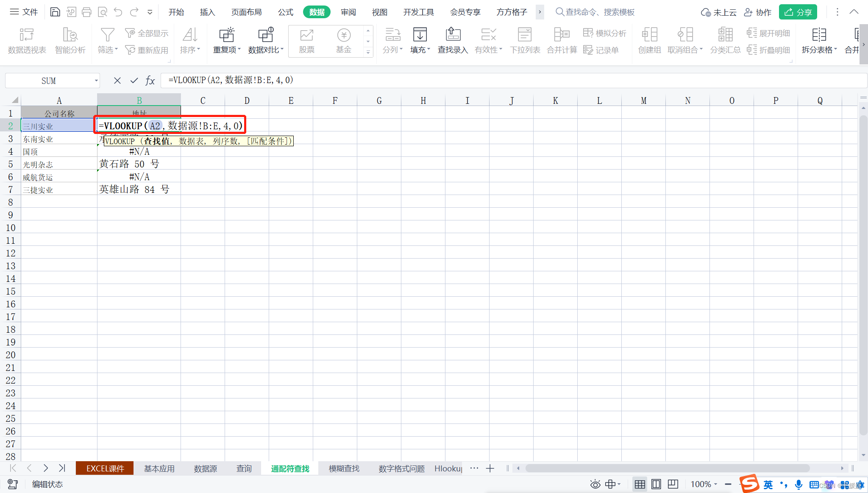Open the 数据源 sheet tab
The image size is (868, 493).
206,468
